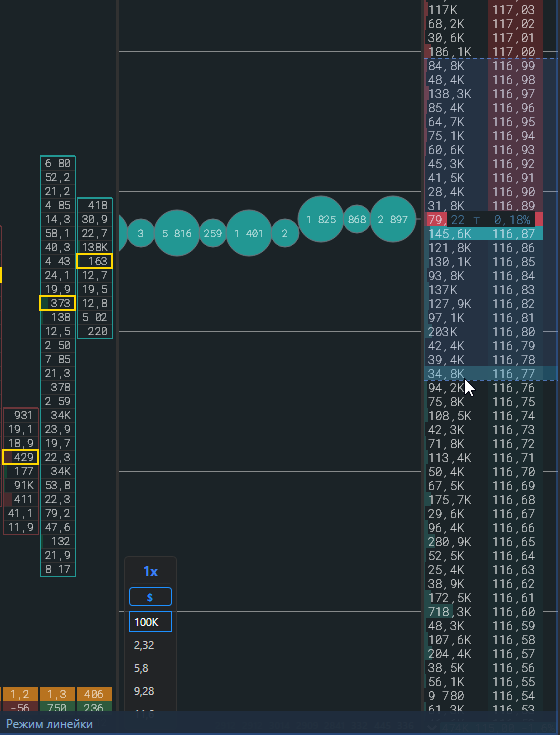Click the 5 816 trade bubble

177,233
